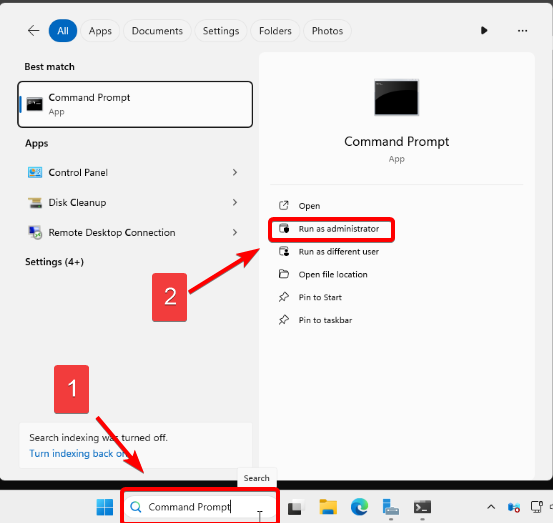The height and width of the screenshot is (523, 553).
Task: Expand the Control Panel chevron
Action: 235,172
